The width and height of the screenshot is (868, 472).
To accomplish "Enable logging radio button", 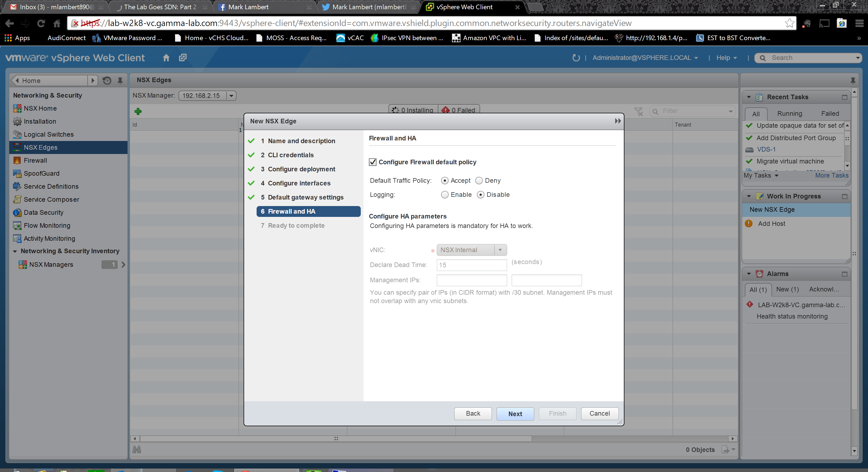I will [x=445, y=195].
